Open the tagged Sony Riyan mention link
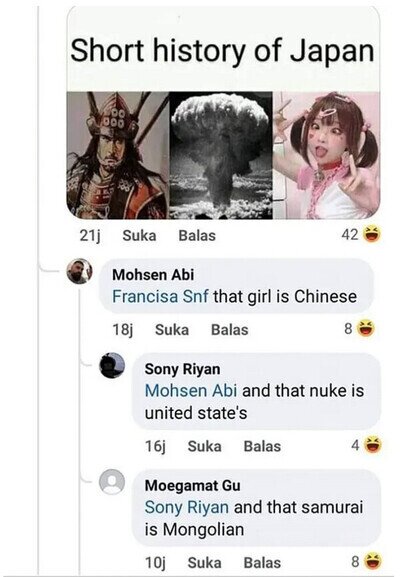The image size is (400, 577). click(187, 507)
